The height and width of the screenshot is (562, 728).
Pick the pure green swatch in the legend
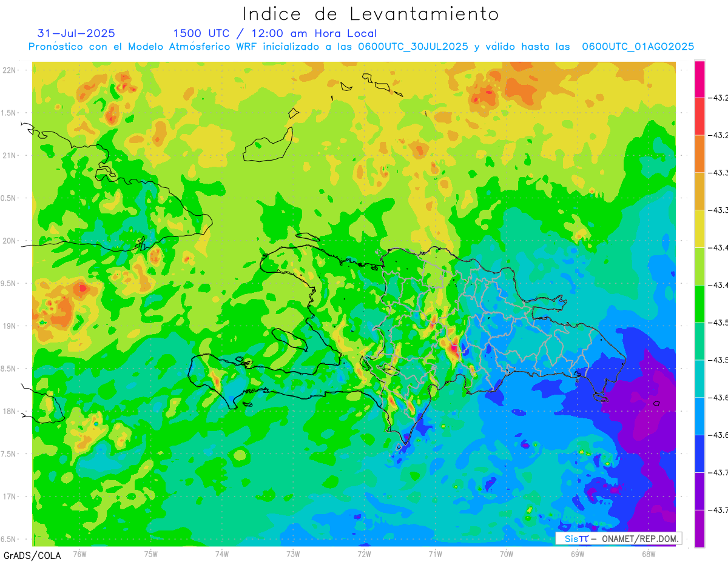[x=699, y=304]
